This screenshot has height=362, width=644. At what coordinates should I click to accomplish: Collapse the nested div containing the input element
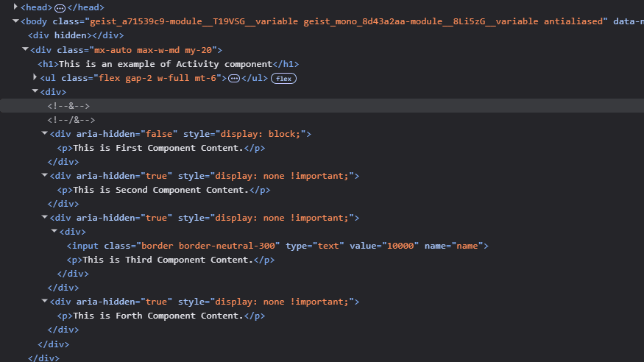[x=54, y=232]
